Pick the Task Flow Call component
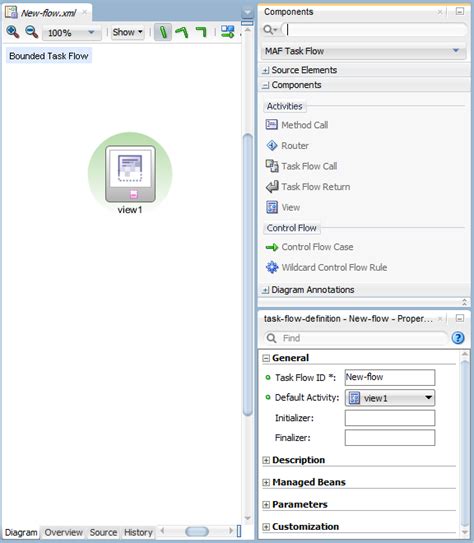474x543 pixels. coord(301,166)
